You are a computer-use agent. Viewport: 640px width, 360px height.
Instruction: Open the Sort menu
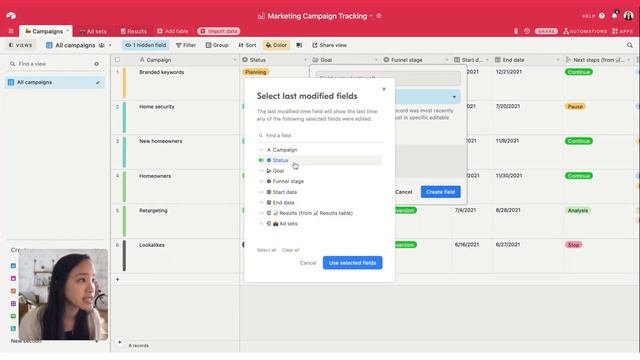[247, 45]
